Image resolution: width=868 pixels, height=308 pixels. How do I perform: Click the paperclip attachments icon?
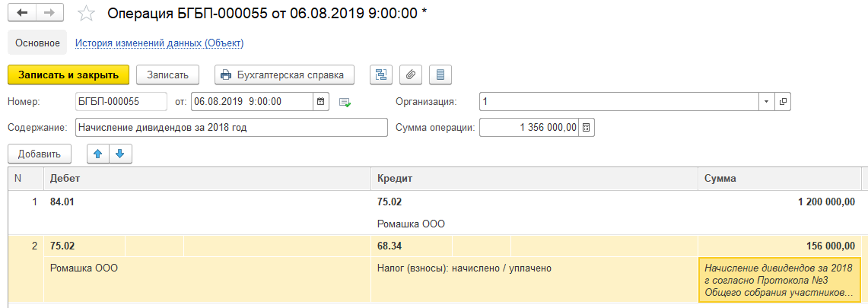[411, 75]
